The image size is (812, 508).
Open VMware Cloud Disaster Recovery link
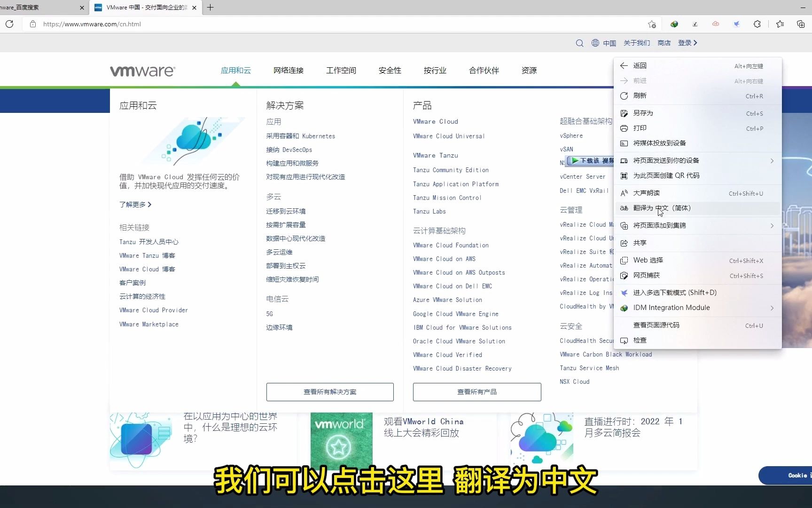tap(462, 369)
